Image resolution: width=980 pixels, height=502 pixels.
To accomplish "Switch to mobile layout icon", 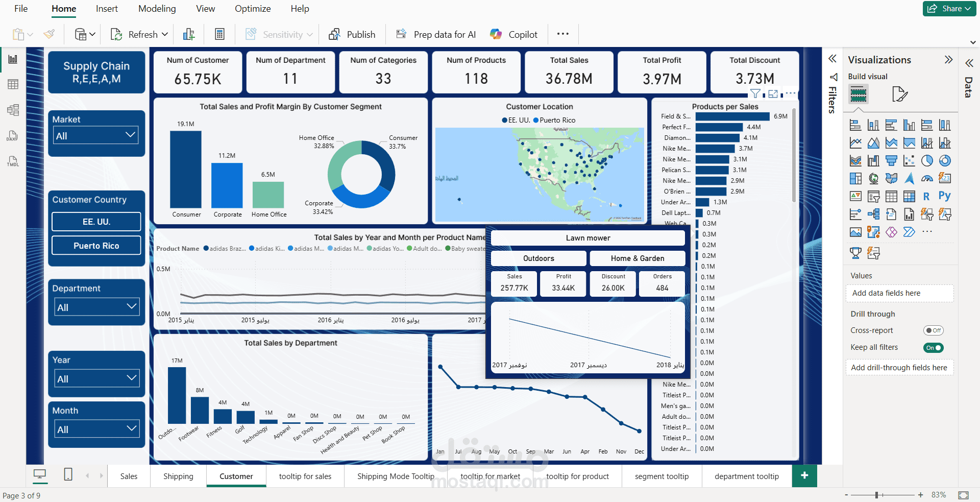I will pos(68,474).
